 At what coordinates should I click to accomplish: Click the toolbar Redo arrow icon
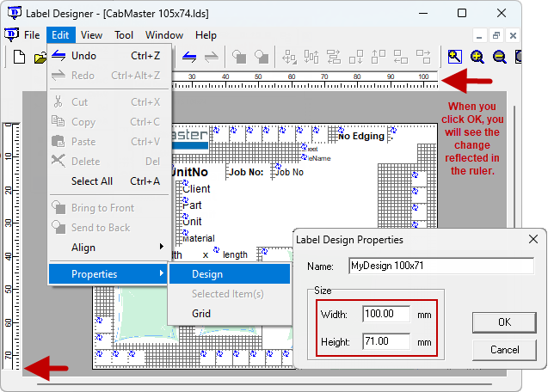(212, 57)
